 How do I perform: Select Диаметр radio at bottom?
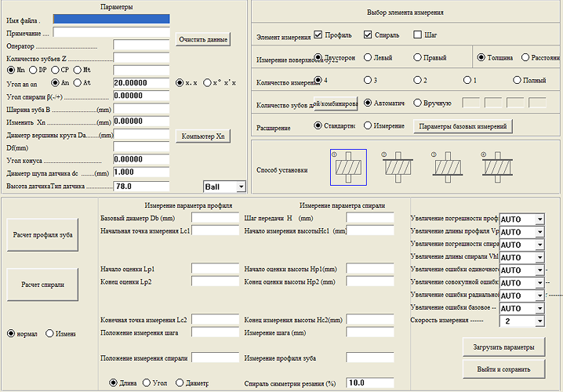click(x=180, y=383)
